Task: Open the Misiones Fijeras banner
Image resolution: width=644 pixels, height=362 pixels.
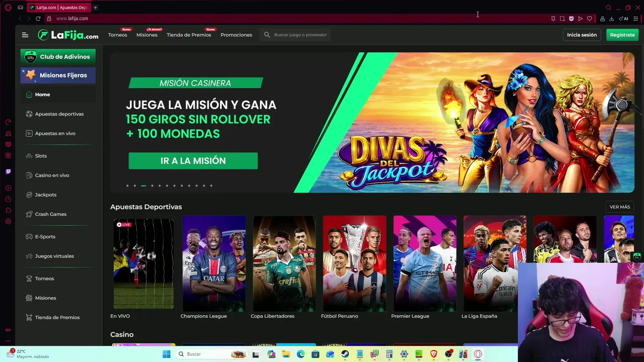Action: click(x=58, y=75)
